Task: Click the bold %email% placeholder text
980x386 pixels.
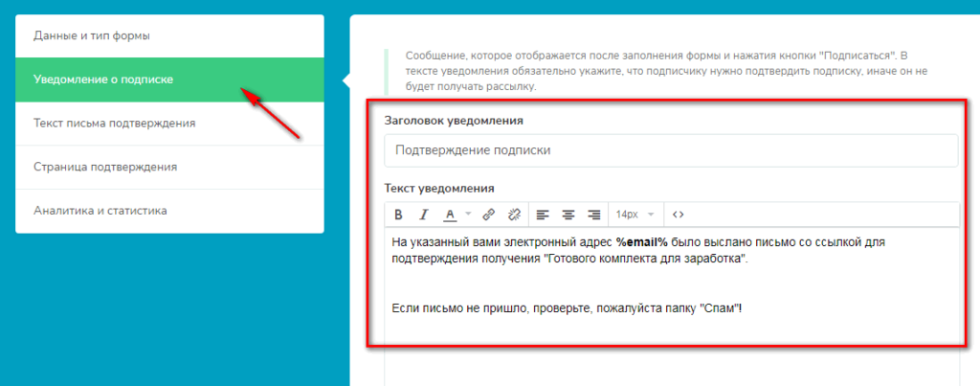Action: coord(642,241)
